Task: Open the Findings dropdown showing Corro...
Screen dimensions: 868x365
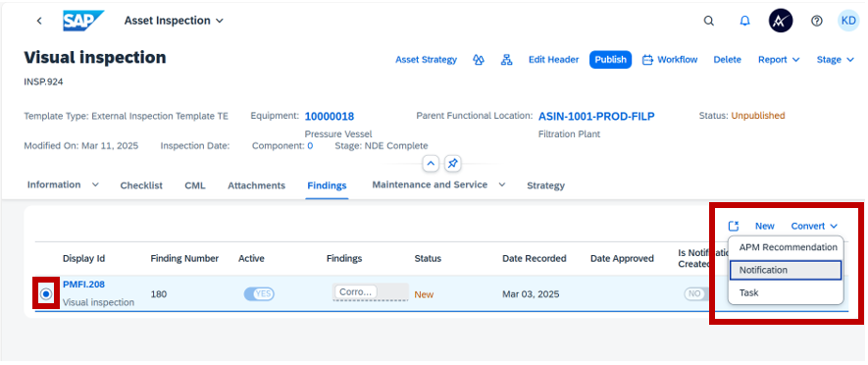Action: click(371, 291)
